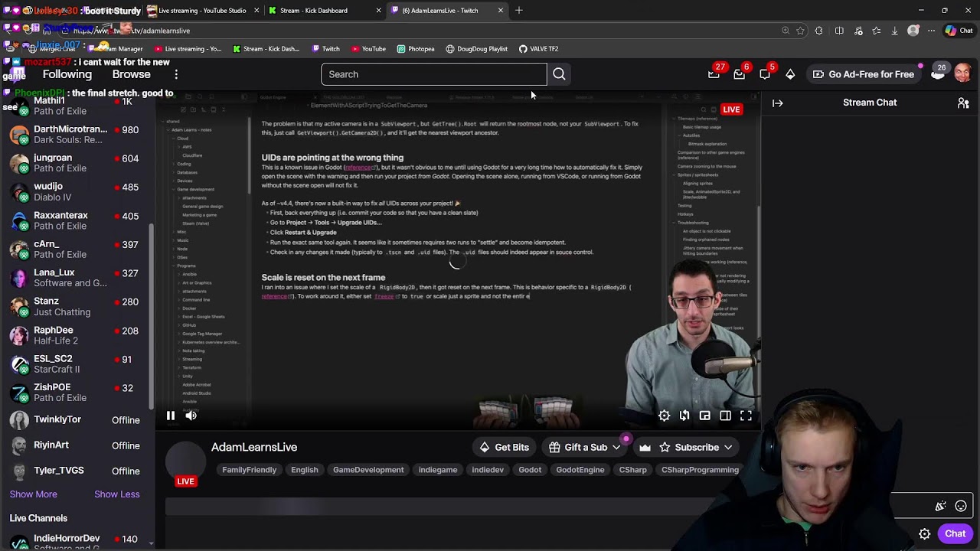Select the Godot tag
980x551 pixels.
[530, 470]
